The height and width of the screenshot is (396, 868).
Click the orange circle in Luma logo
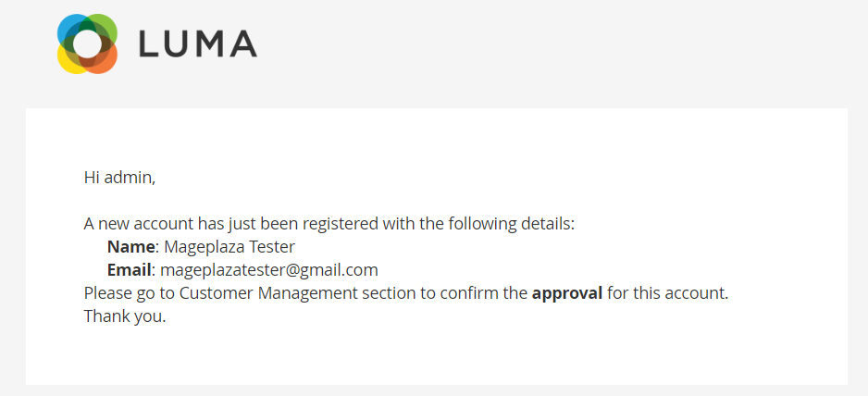coord(104,59)
